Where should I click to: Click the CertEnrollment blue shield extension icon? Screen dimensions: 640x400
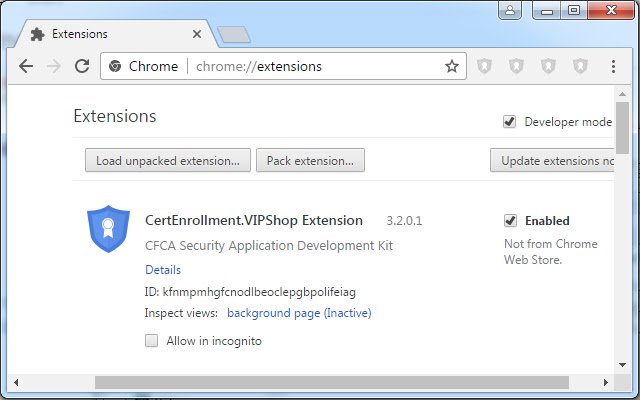click(x=108, y=229)
